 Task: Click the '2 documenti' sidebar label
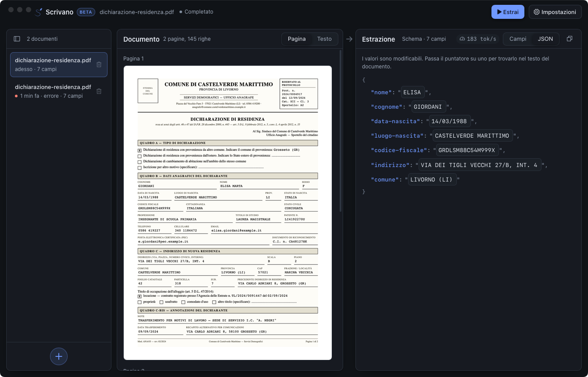point(42,39)
